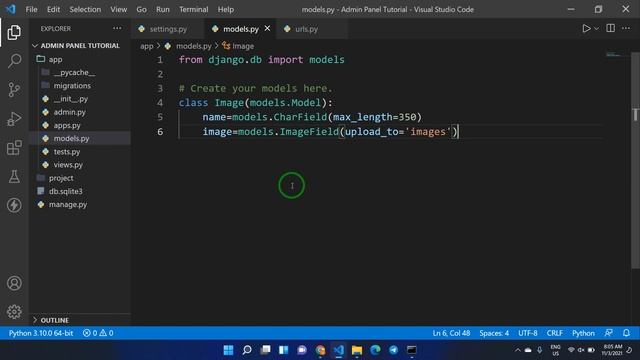Viewport: 640px width, 360px height.
Task: Open the Edit menu
Action: point(53,9)
